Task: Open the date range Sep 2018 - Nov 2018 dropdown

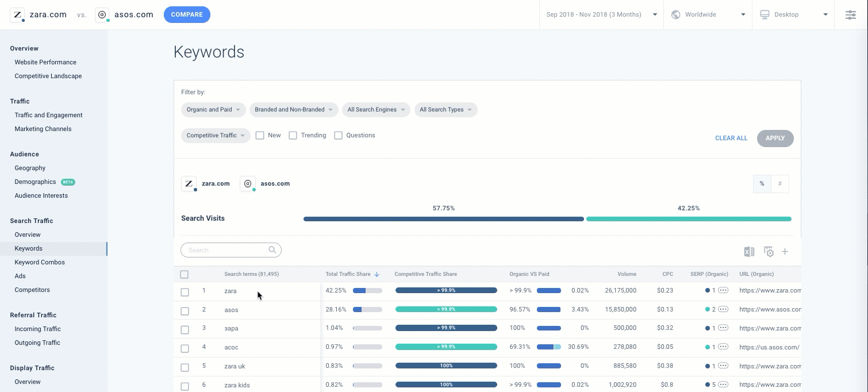Action: tap(601, 14)
